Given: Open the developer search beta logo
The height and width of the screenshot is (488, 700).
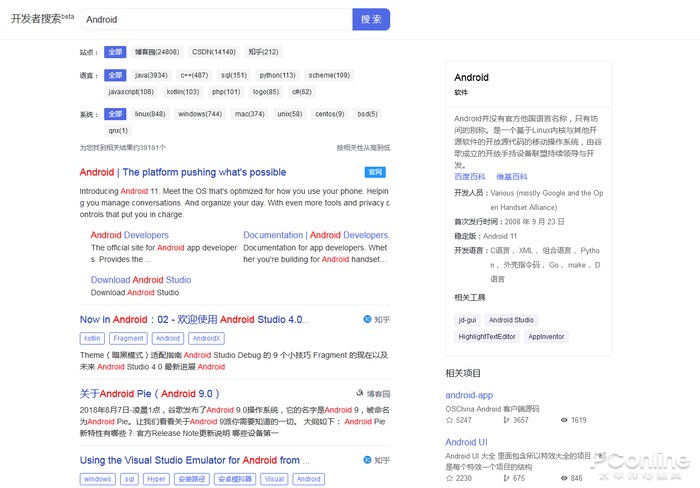Looking at the screenshot, I should click(x=42, y=18).
